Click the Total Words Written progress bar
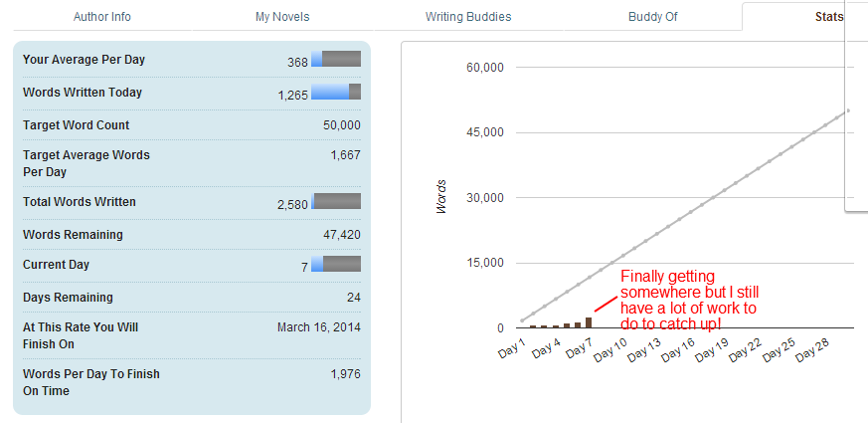 click(336, 201)
